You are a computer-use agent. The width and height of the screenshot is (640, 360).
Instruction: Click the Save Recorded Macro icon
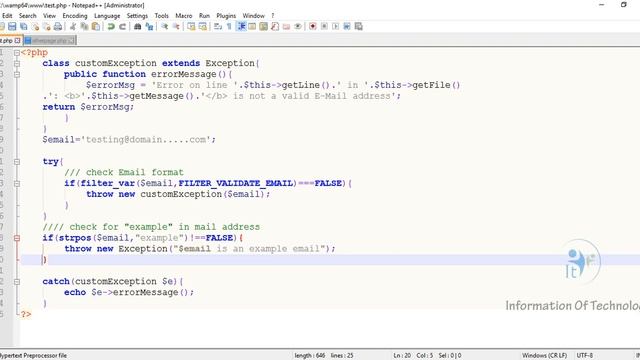(x=358, y=27)
